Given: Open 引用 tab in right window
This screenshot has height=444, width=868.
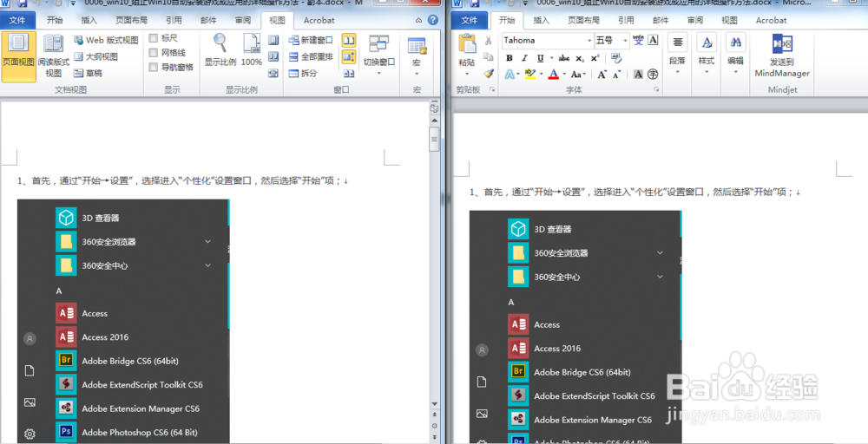Looking at the screenshot, I should 626,21.
